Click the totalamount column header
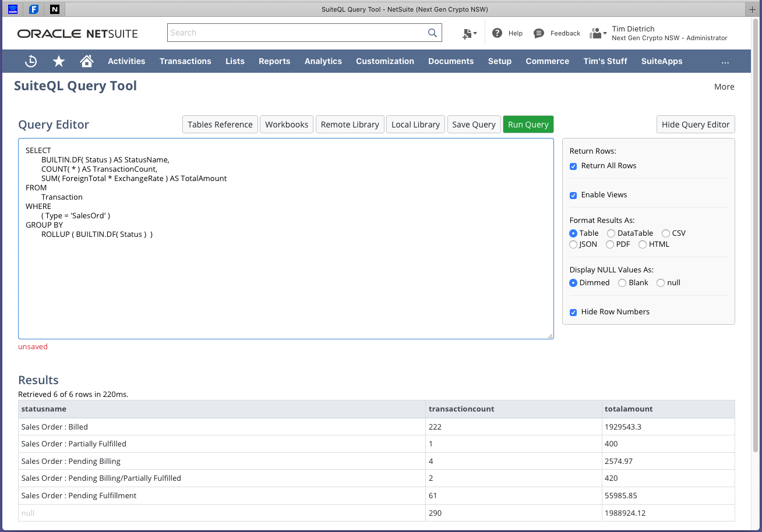Viewport: 762px width, 532px height. [x=668, y=409]
